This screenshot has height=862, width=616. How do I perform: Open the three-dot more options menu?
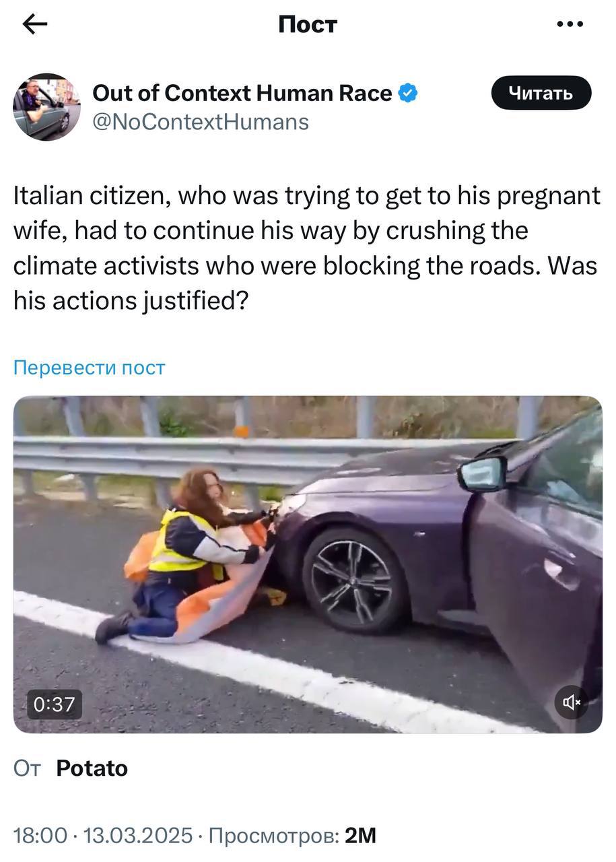tap(570, 24)
